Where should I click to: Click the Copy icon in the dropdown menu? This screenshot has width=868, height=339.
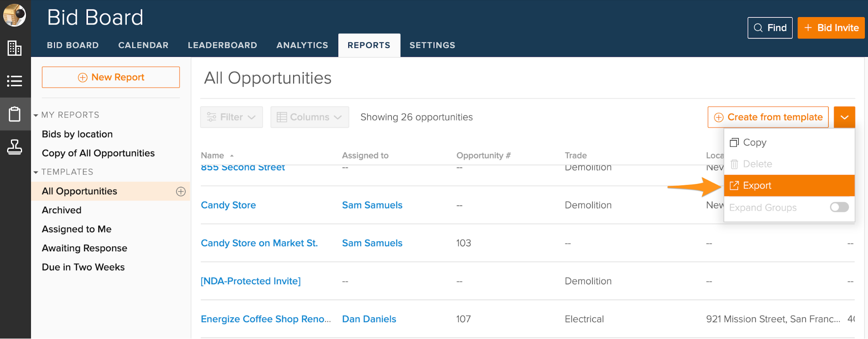point(734,142)
